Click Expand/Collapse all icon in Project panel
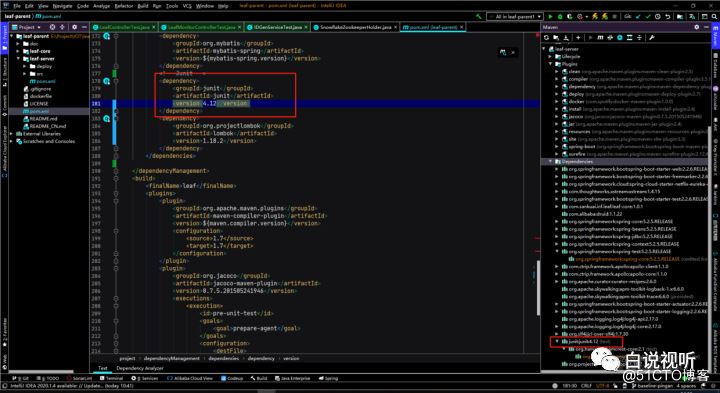The image size is (720, 393). click(x=62, y=27)
